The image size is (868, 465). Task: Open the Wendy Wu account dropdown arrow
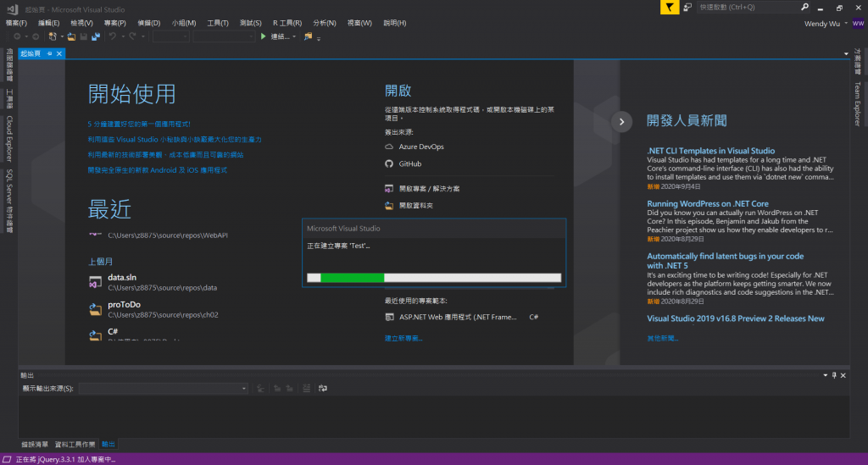click(846, 23)
